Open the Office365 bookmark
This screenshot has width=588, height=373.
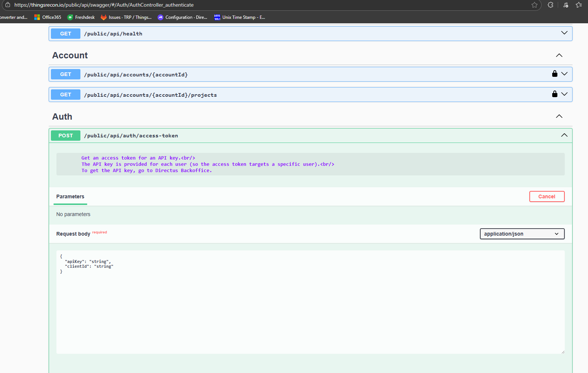click(x=48, y=17)
